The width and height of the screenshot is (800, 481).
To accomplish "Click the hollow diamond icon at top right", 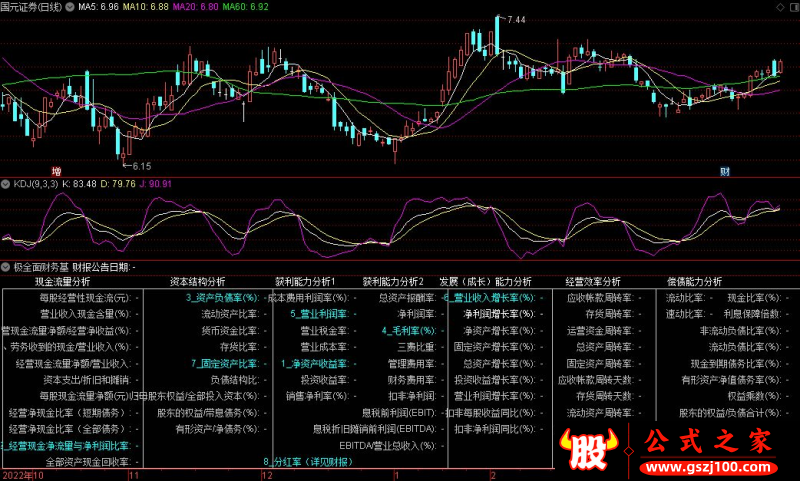I will pyautogui.click(x=780, y=7).
